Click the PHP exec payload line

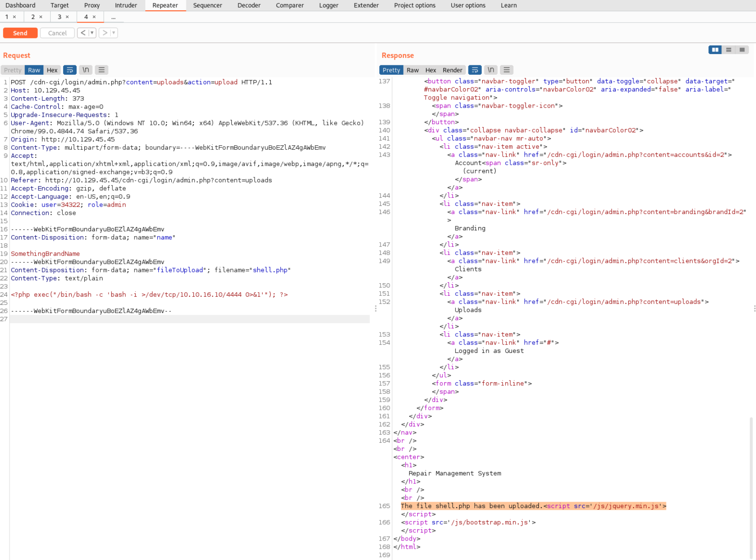coord(149,294)
